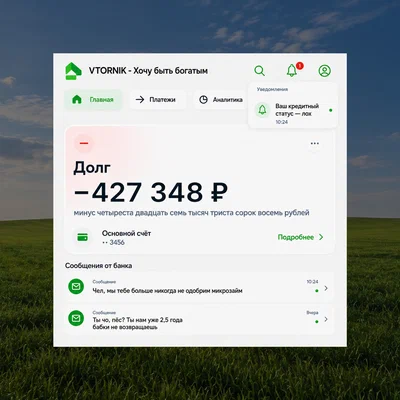Click envelope icon of microloan message
Image resolution: width=400 pixels, height=400 pixels.
76,287
